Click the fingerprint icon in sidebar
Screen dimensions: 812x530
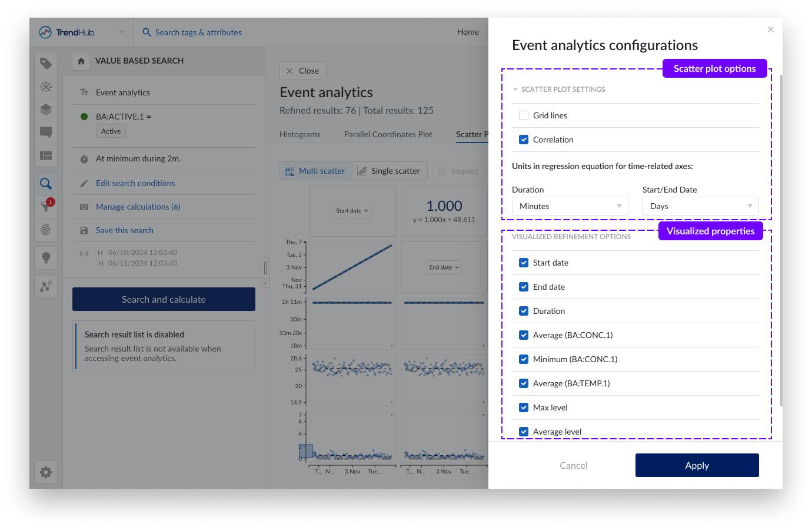(46, 230)
